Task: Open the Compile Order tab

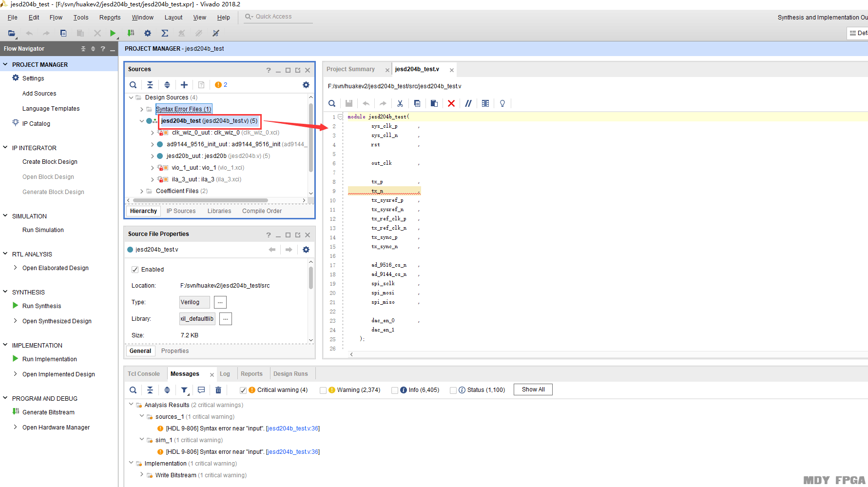Action: coord(262,211)
